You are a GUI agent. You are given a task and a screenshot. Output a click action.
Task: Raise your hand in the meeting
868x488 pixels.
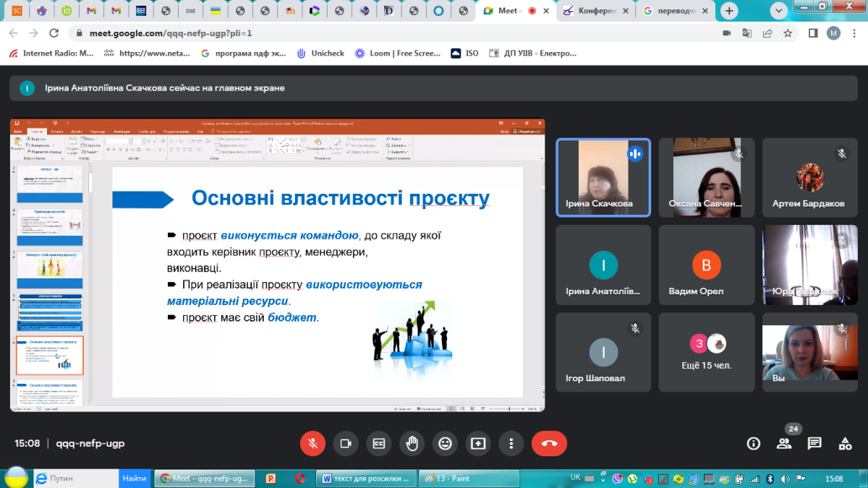click(x=412, y=443)
